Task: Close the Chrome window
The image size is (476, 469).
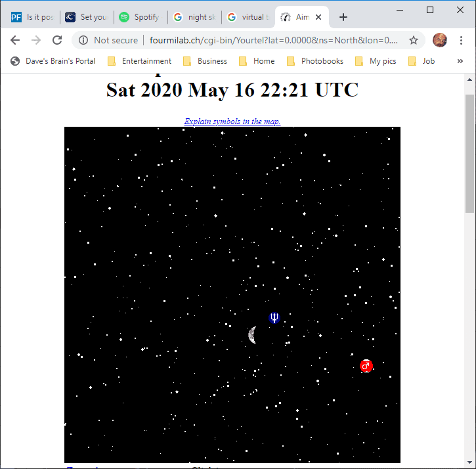Action: pos(460,10)
